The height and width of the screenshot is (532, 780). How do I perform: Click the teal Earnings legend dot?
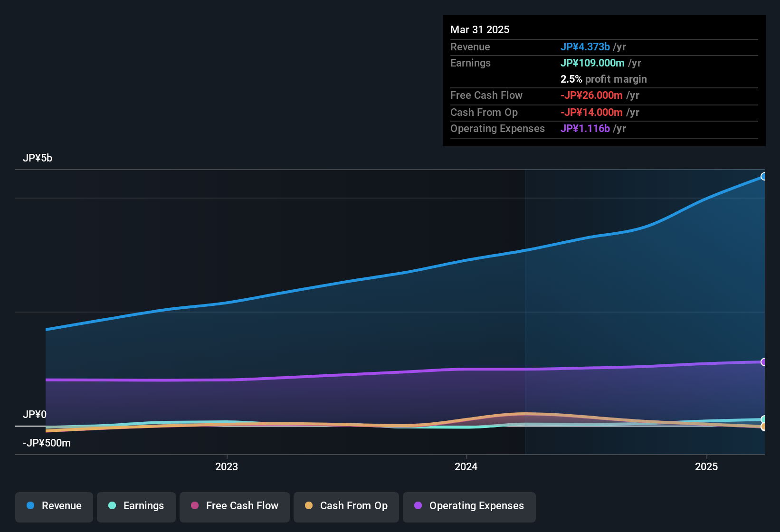coord(112,505)
